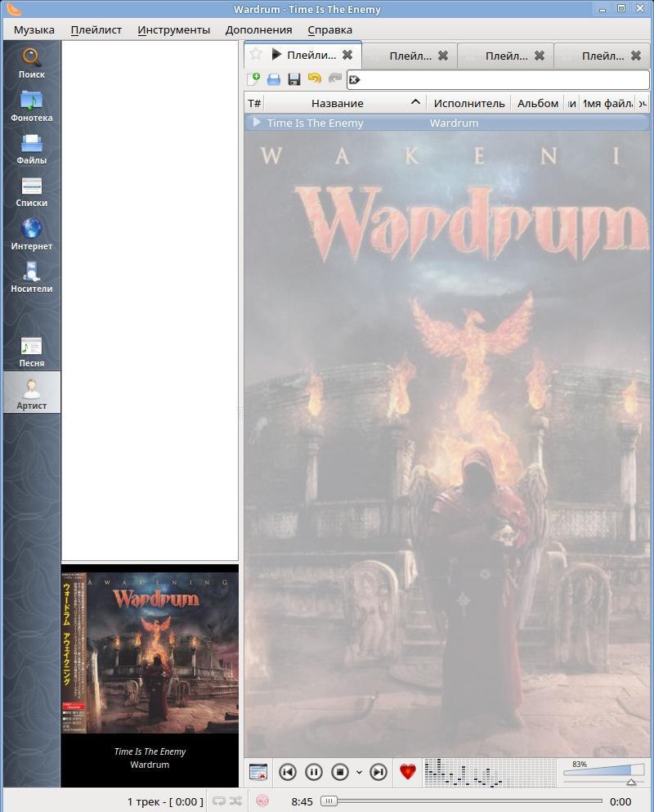Select the Артист sidebar section
654x812 pixels.
tap(32, 393)
